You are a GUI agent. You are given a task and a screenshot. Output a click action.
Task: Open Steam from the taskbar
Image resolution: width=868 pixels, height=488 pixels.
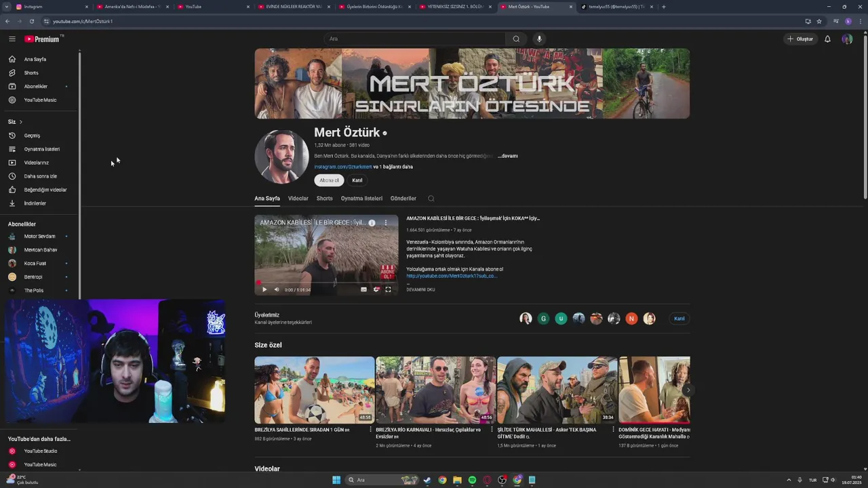tap(427, 480)
